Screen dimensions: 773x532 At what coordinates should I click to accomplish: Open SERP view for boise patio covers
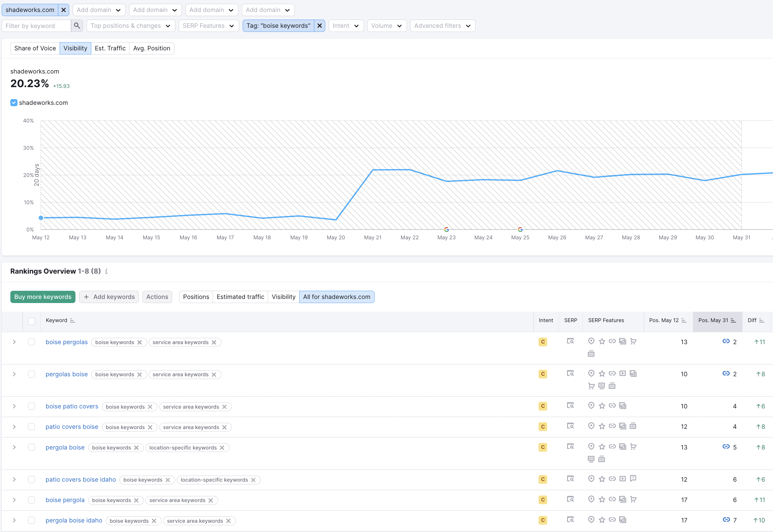[x=570, y=406]
